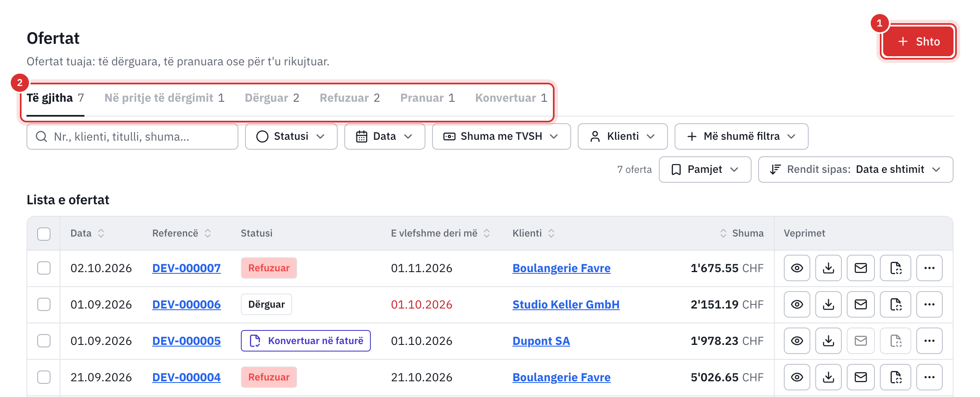Change Rendit sipas sort order

[855, 170]
